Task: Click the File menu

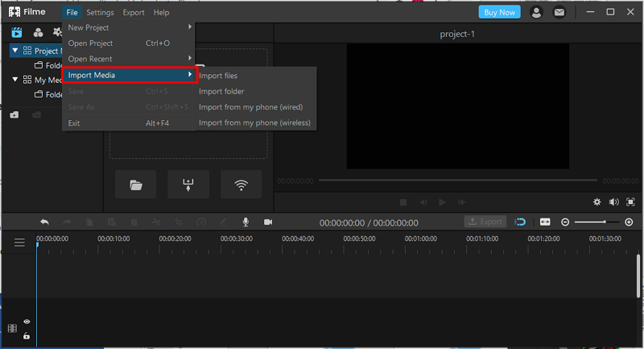Action: pos(72,12)
